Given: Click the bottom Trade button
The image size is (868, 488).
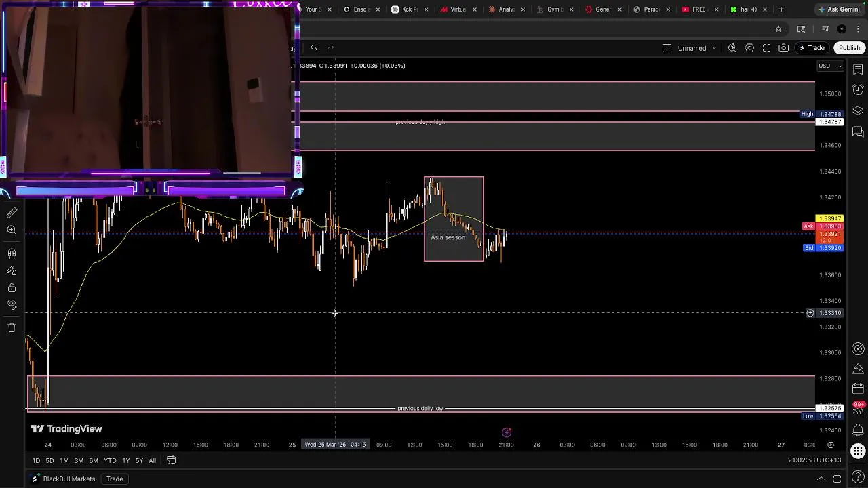Looking at the screenshot, I should coord(115,479).
